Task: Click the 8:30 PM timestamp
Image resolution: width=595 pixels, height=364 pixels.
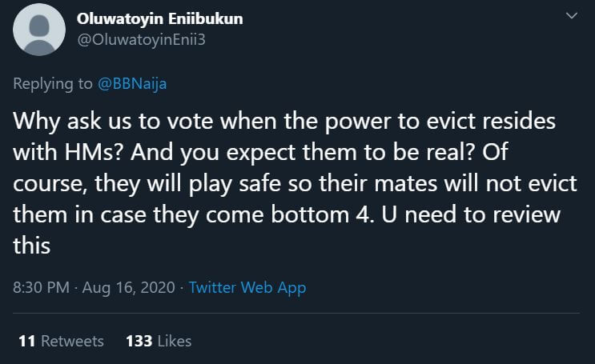Action: pyautogui.click(x=42, y=287)
